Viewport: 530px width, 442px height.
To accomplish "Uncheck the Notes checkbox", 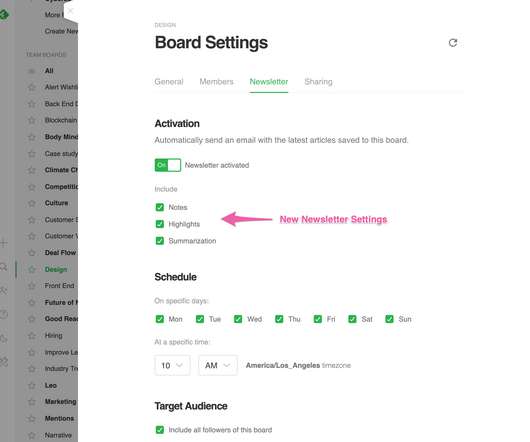I will point(160,207).
